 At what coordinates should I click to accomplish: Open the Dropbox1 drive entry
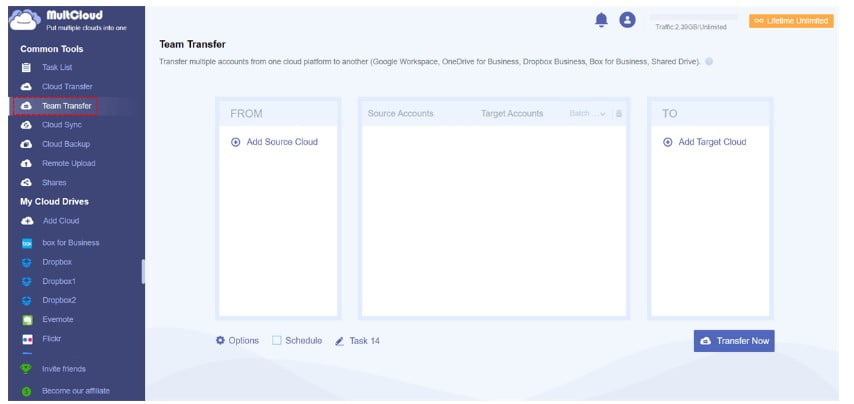59,281
